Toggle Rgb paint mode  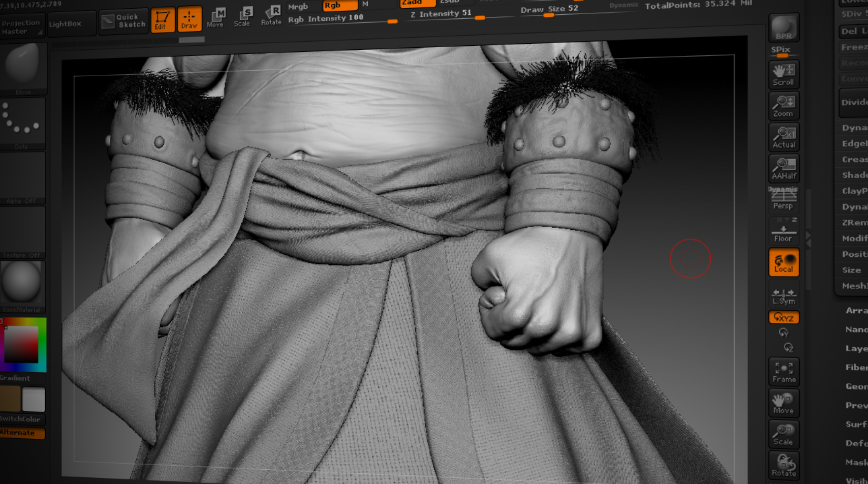(x=340, y=5)
